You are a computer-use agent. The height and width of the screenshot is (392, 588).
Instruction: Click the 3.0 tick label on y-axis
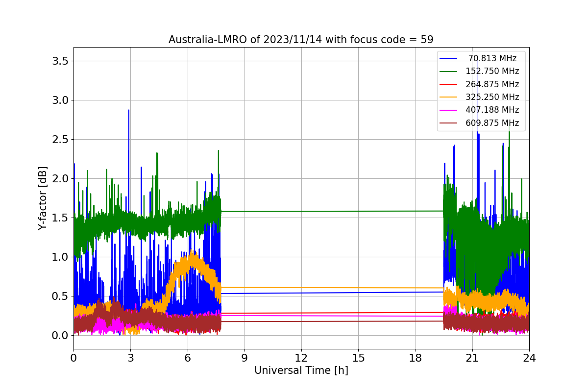[x=60, y=100]
